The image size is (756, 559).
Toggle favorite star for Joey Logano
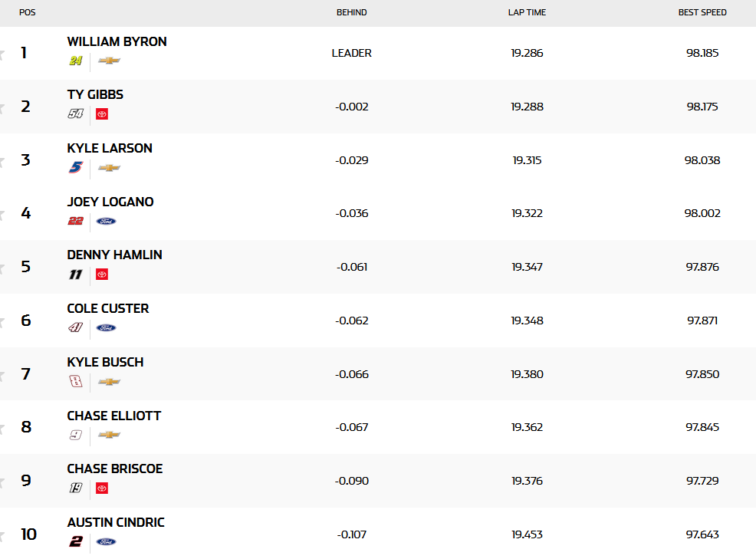click(2, 214)
